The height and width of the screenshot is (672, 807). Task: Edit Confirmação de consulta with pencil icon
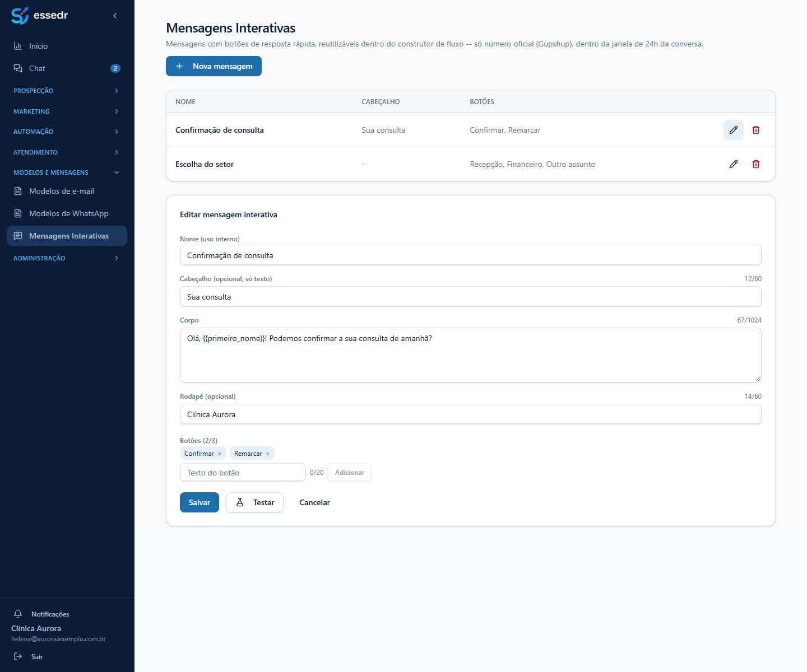click(x=734, y=130)
